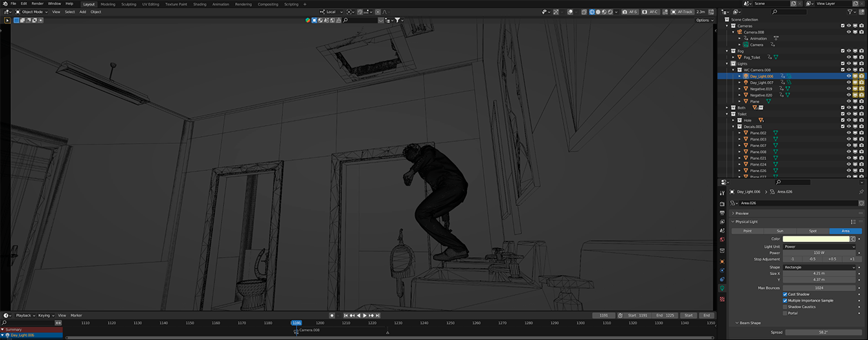Select the Spot light type button
Screen dimensions: 868x340
tap(813, 231)
